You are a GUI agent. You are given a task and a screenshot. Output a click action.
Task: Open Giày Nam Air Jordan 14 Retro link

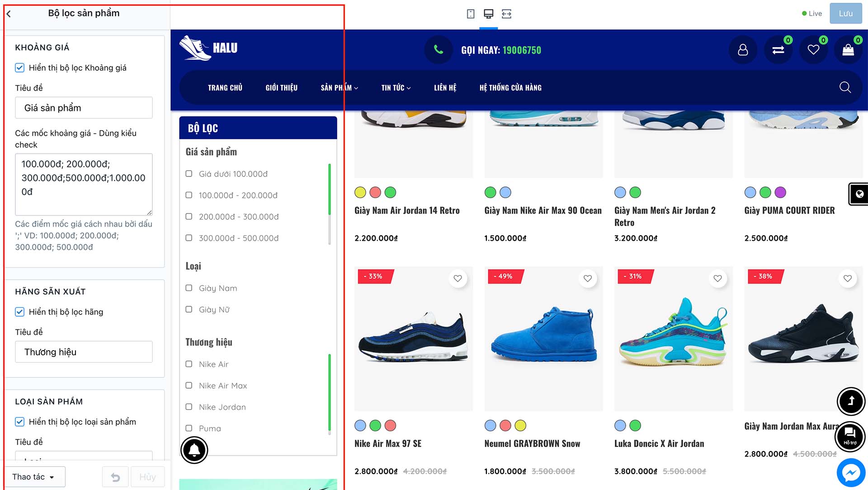coord(407,210)
